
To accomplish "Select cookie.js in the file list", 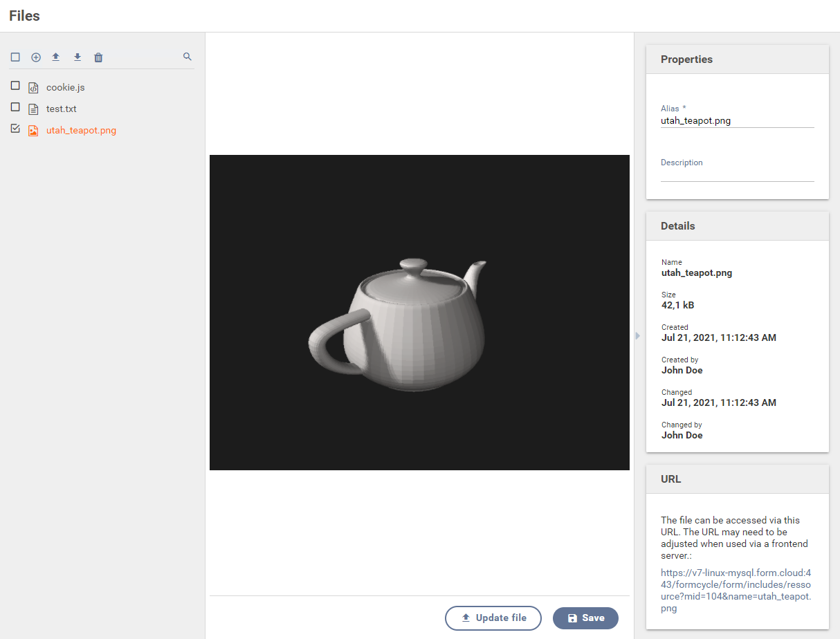I will click(66, 88).
